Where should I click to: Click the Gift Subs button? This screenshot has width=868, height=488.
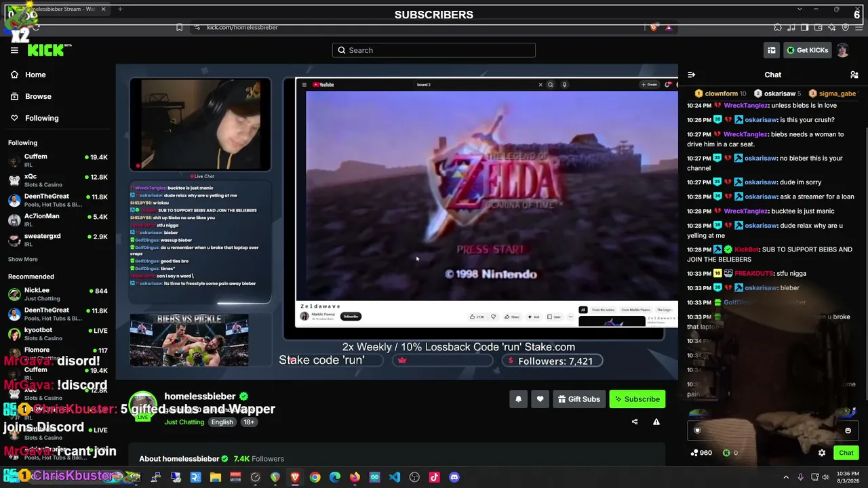pos(579,399)
